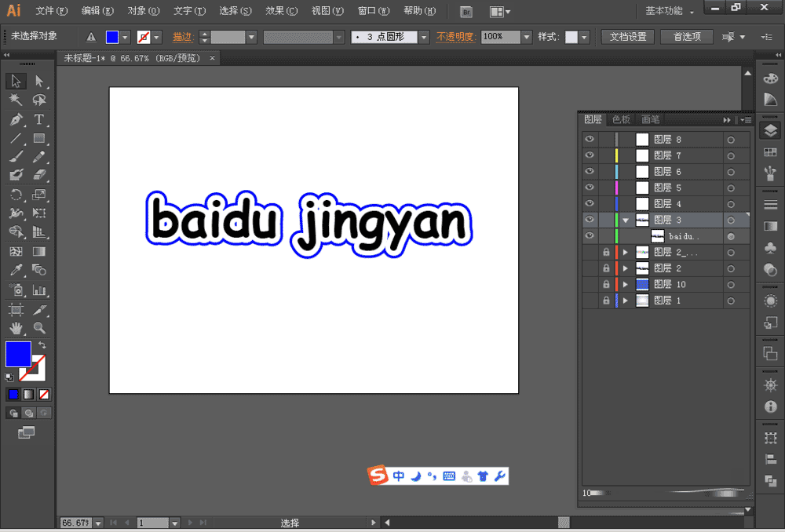Viewport: 785px width, 532px height.
Task: Open the 对象(O) menu
Action: 143,11
